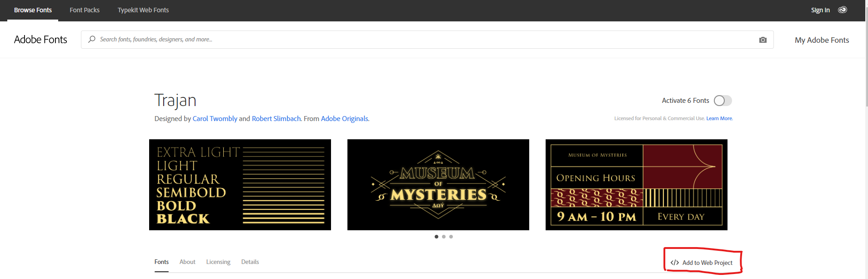This screenshot has width=868, height=279.
Task: Switch to the Licensing tab
Action: (218, 262)
